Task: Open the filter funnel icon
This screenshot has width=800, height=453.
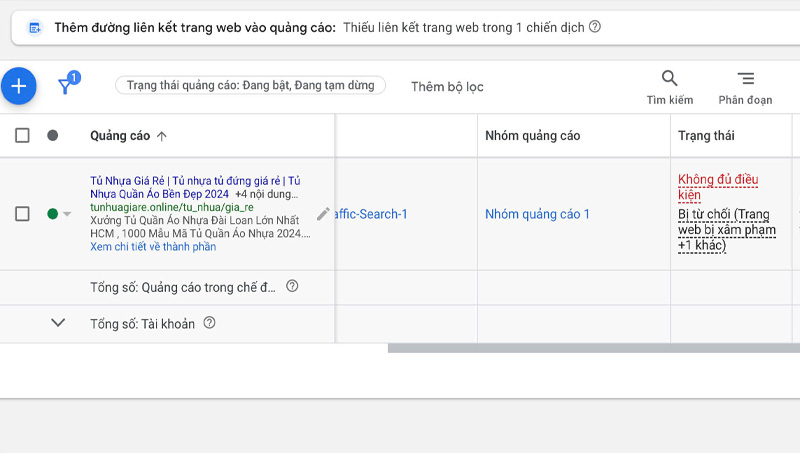Action: pos(67,86)
